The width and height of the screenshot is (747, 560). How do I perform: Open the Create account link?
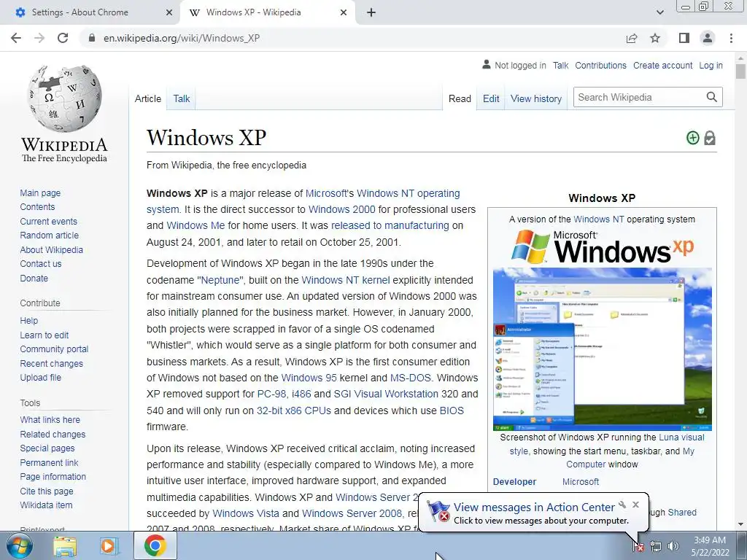(x=662, y=65)
